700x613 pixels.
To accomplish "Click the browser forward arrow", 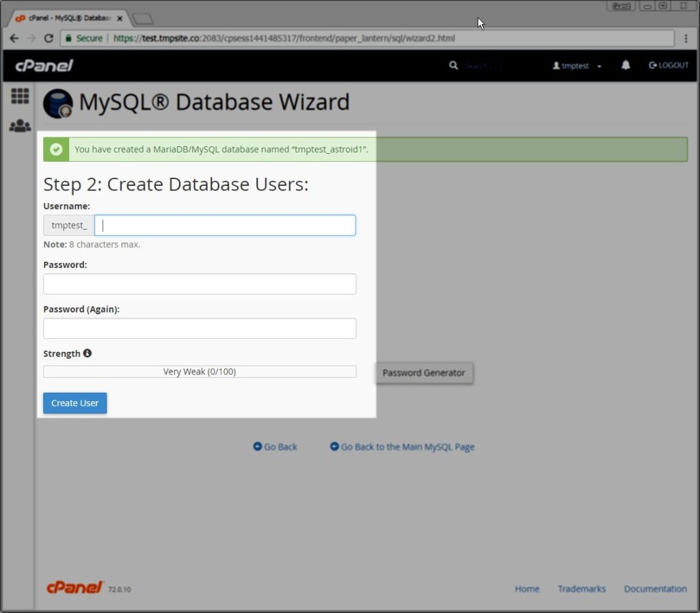I will click(31, 38).
